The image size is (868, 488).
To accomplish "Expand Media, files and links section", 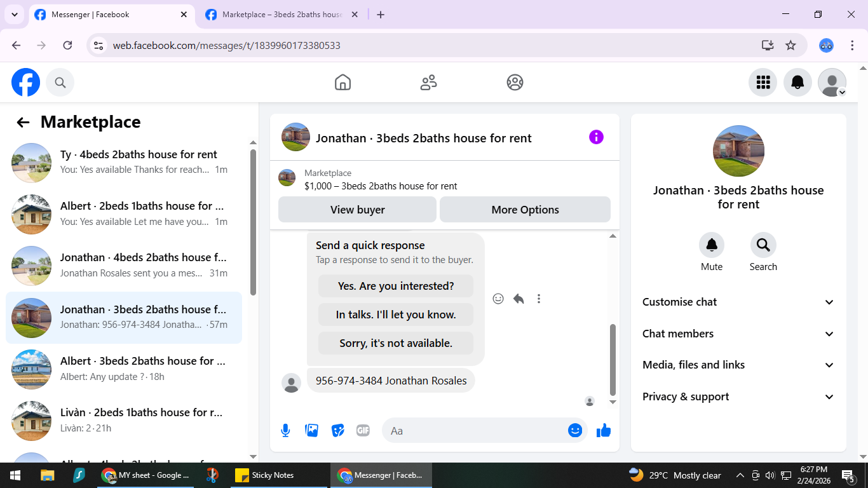I will [x=738, y=365].
